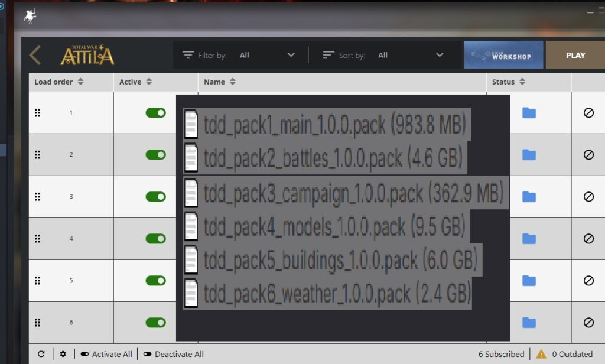Grab the drag handle of row 4

[x=37, y=238]
